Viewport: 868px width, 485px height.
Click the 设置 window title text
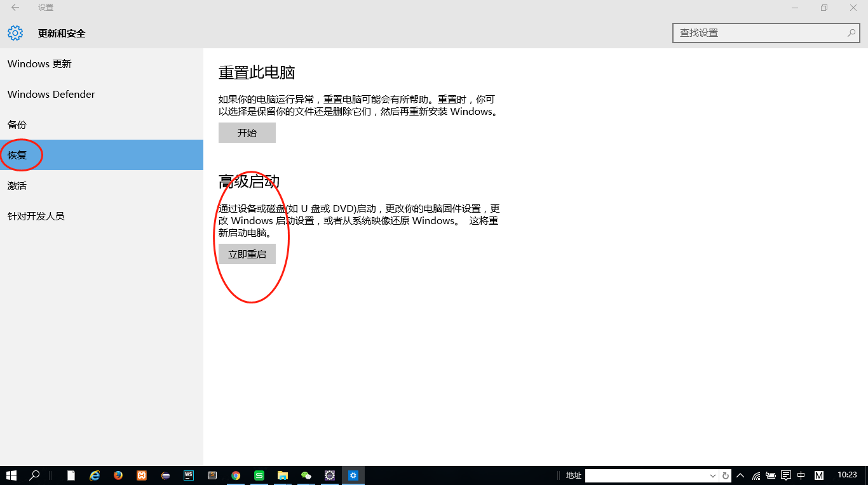tap(46, 8)
